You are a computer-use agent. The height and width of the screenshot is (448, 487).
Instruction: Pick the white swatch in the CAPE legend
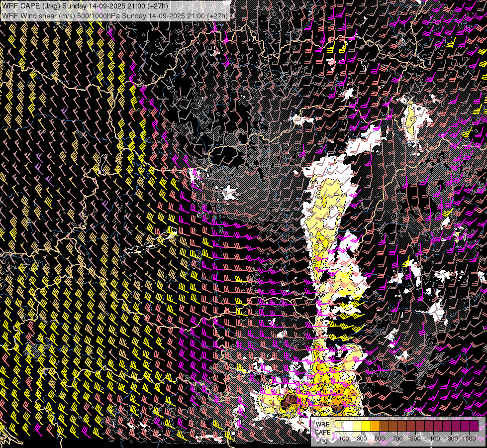(x=348, y=426)
